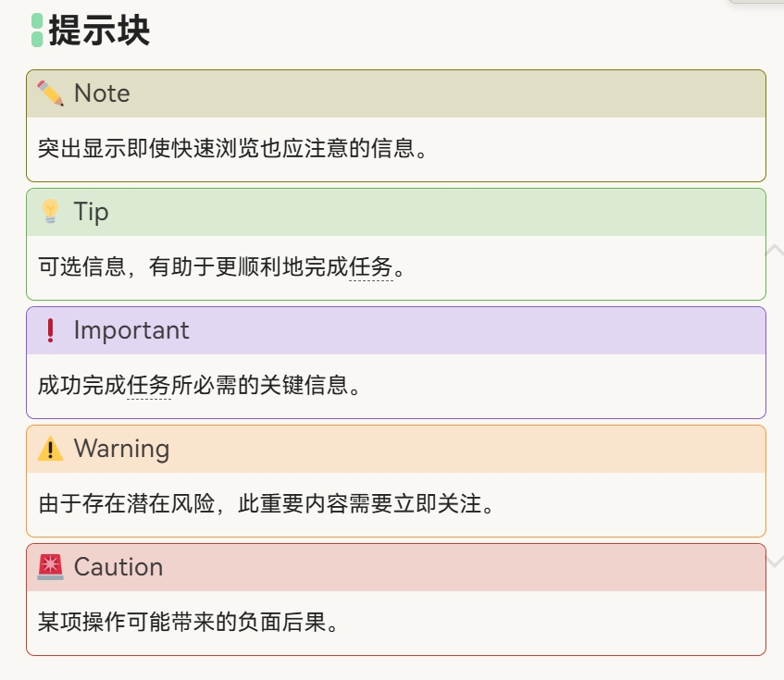Click the pencil icon in Note callout
The height and width of the screenshot is (680, 784).
point(50,93)
